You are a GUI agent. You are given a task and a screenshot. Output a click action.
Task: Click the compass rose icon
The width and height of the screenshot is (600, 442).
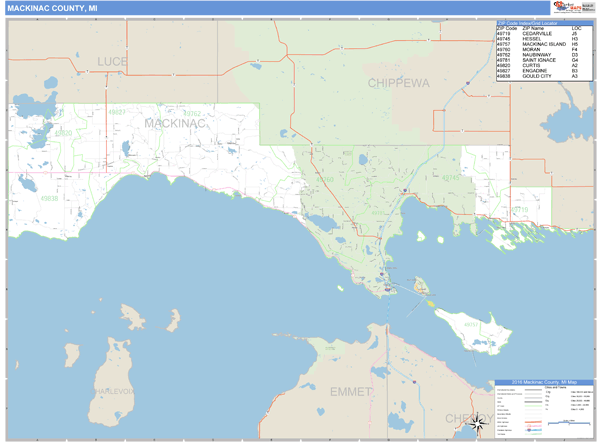(x=478, y=423)
